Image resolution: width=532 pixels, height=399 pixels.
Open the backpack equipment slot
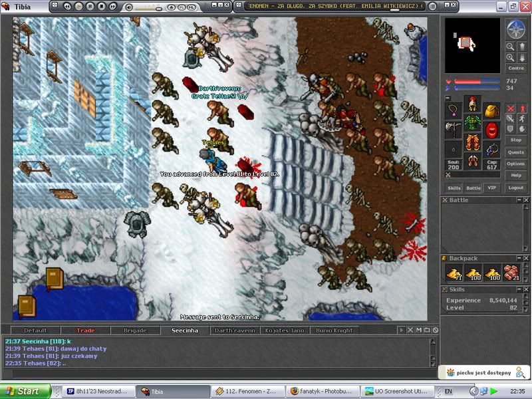coord(491,110)
